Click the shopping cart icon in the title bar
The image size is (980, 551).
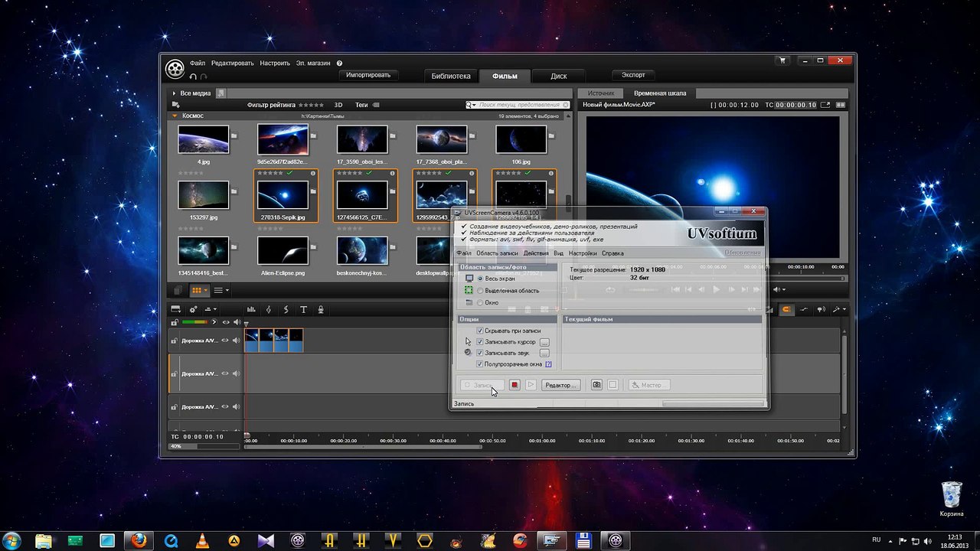[x=782, y=60]
